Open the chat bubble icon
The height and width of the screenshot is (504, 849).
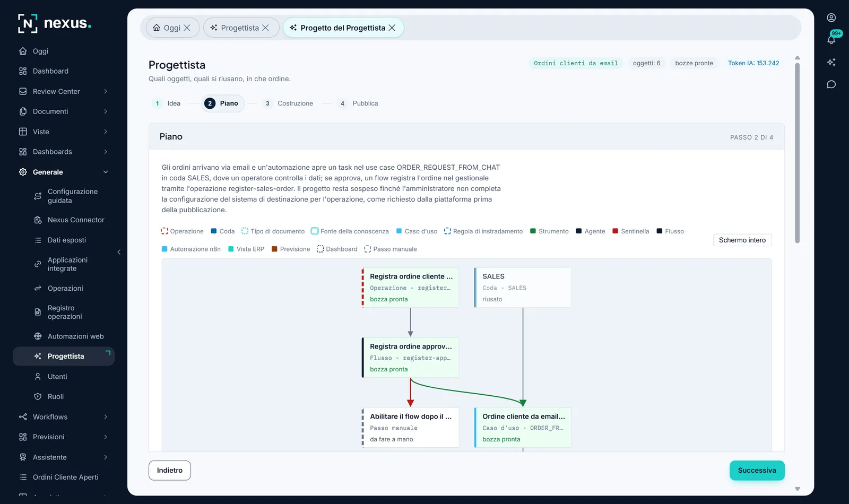coord(831,84)
